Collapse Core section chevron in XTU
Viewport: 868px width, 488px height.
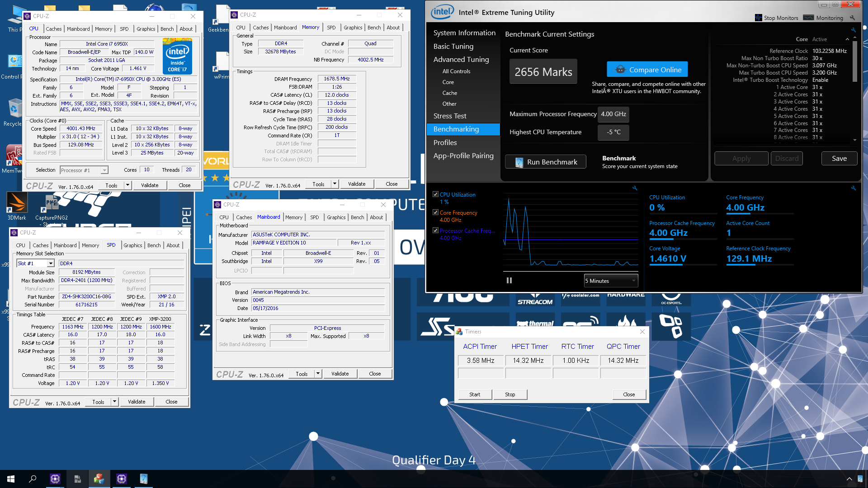847,39
